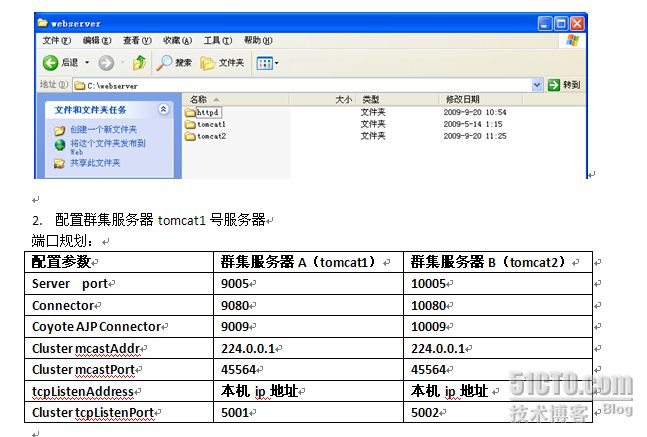The image size is (647, 437).
Task: Select the httpd folder icon
Action: tap(190, 112)
